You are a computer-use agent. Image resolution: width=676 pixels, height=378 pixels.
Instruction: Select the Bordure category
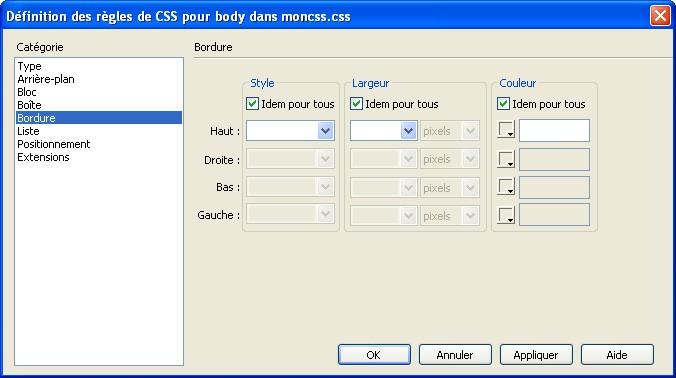99,118
